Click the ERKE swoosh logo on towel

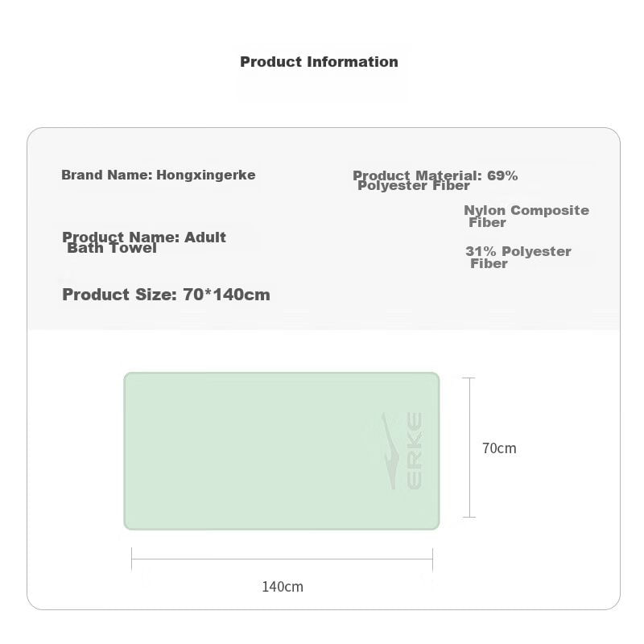390,451
